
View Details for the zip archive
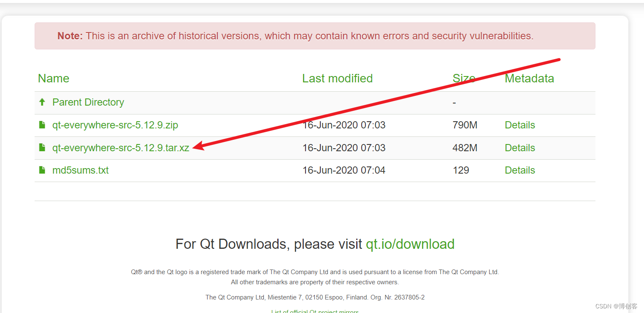coord(520,125)
